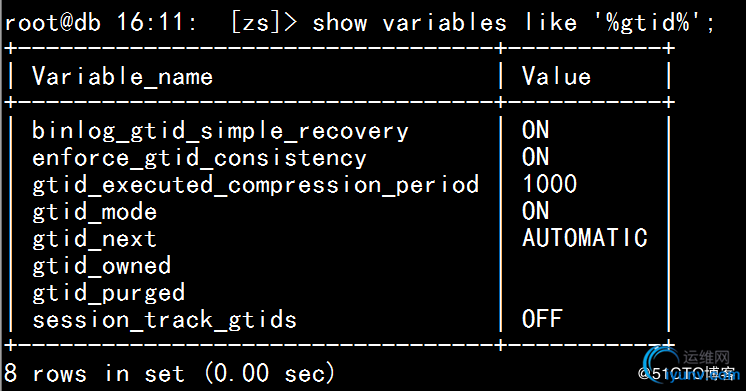Click the 1000 compression period value
The width and height of the screenshot is (746, 391).
[550, 184]
